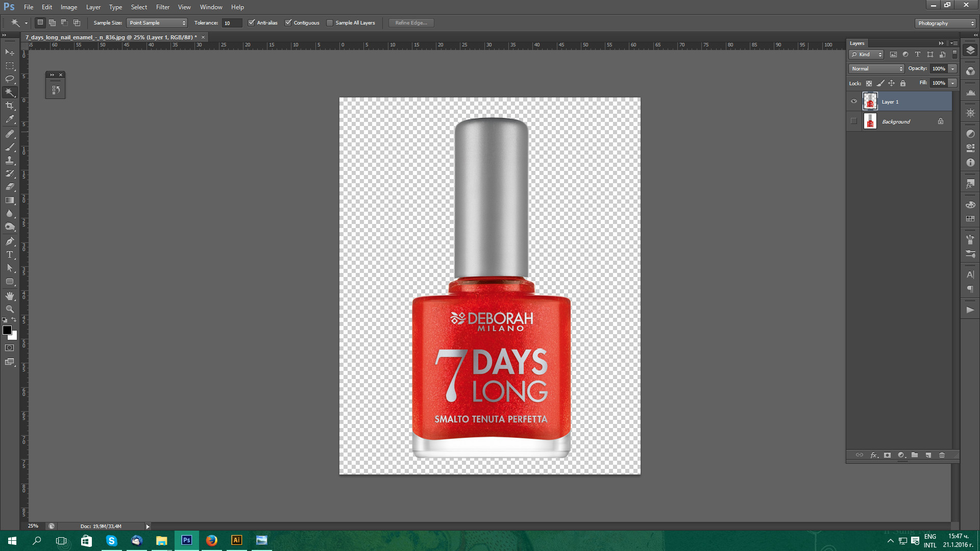Viewport: 980px width, 551px height.
Task: Expand status bar info arrow
Action: tap(148, 526)
